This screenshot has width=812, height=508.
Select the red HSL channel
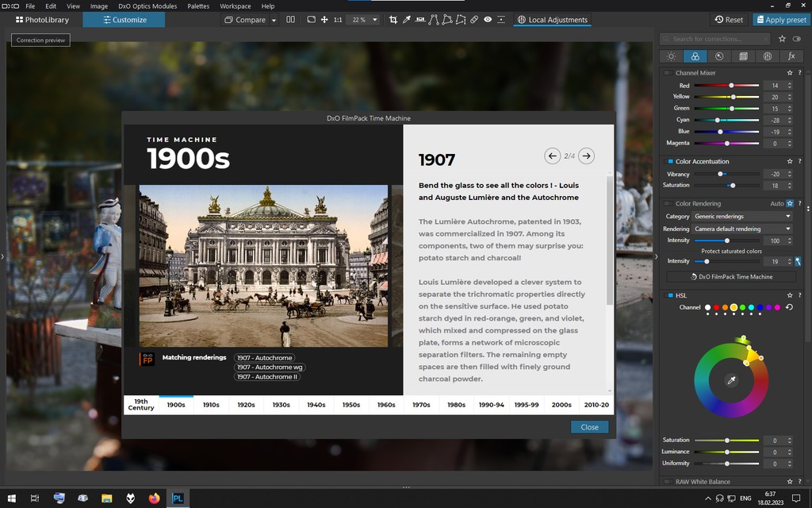point(716,307)
